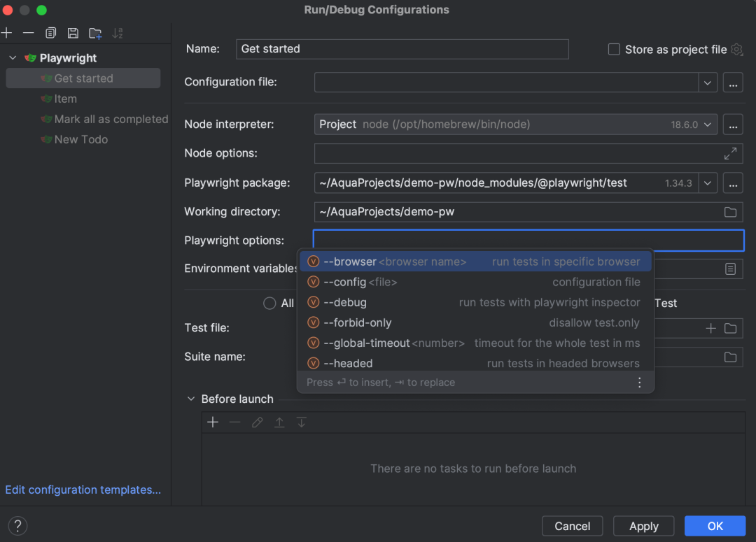Screen dimensions: 756x542
Task: Remove the selected configuration
Action: pos(29,33)
